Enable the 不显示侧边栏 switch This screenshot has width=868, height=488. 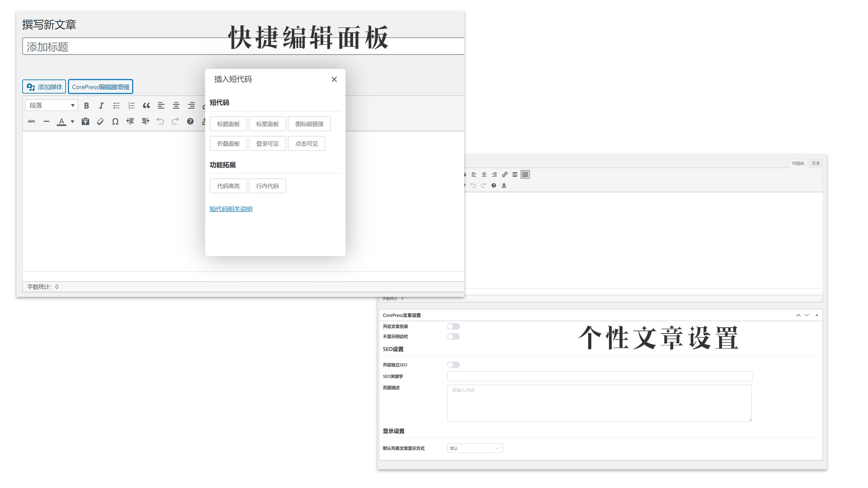point(453,336)
